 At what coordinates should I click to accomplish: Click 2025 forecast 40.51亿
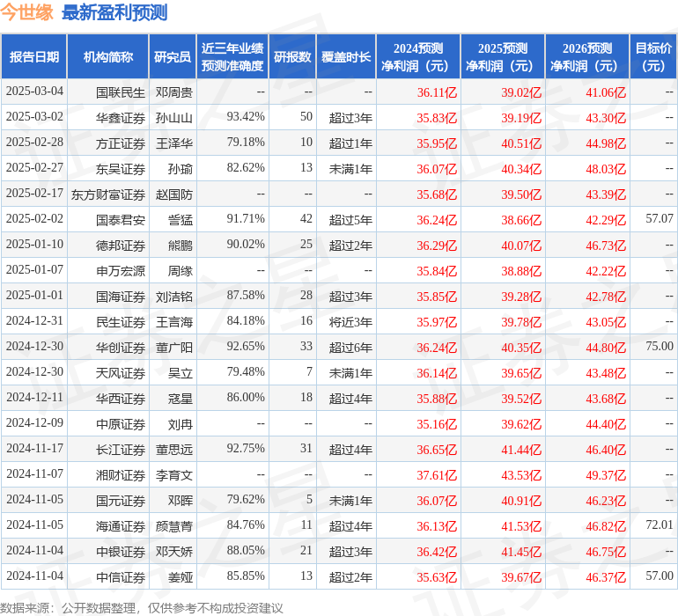pos(521,143)
